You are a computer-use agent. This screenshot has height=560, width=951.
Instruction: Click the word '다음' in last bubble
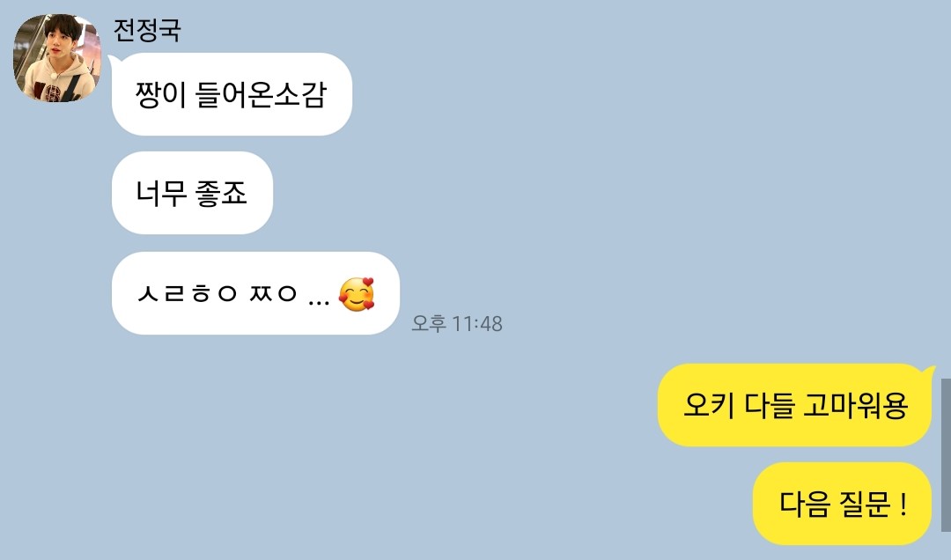(x=804, y=504)
